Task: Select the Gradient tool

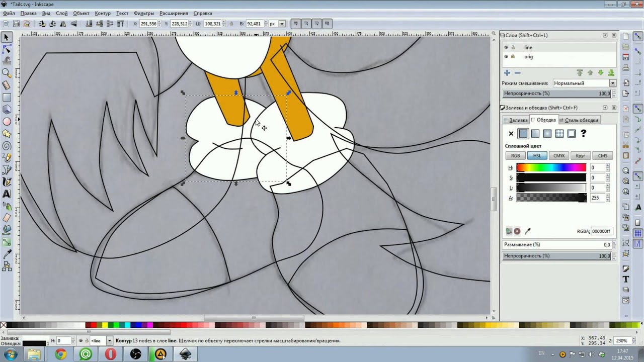Action: (7, 242)
